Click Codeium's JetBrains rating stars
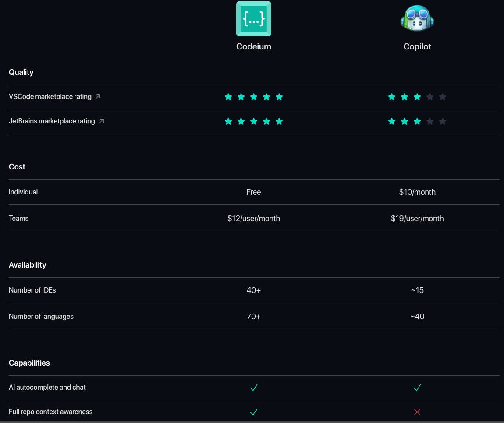The width and height of the screenshot is (504, 423). (254, 121)
